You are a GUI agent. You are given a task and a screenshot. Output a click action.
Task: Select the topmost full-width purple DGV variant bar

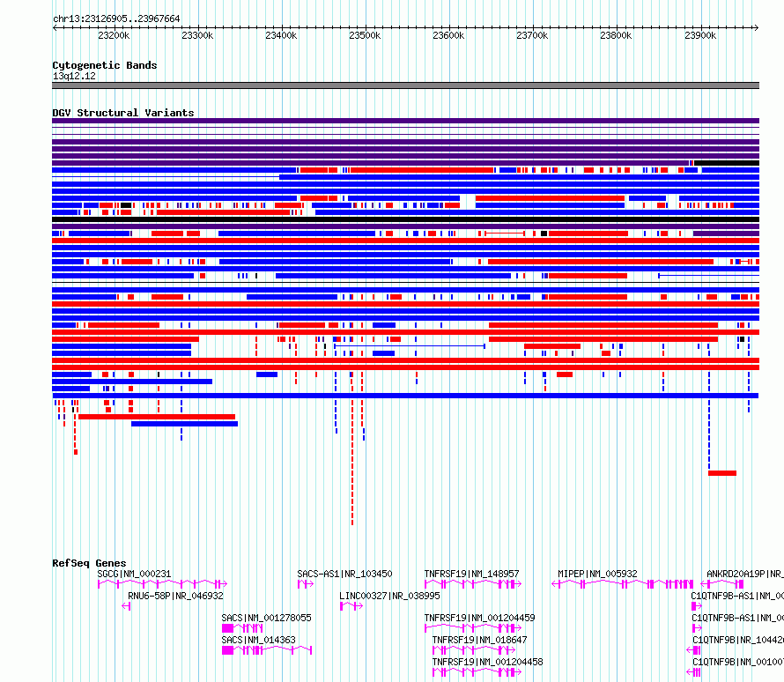(405, 121)
